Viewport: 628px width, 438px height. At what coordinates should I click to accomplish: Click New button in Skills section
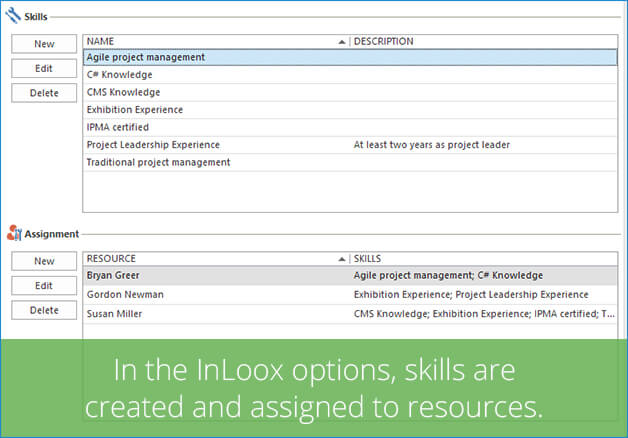(44, 44)
